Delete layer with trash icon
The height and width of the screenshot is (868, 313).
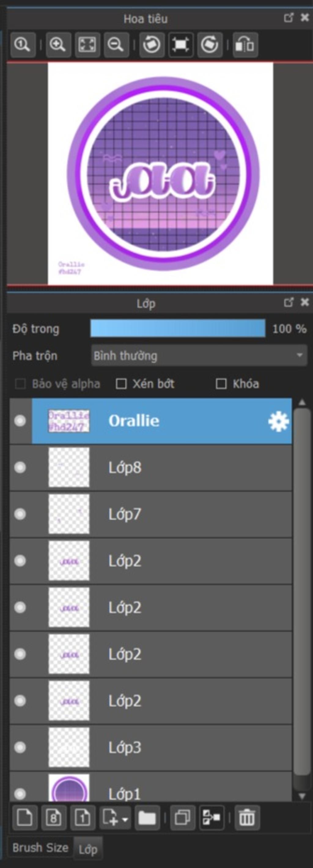coord(247,817)
